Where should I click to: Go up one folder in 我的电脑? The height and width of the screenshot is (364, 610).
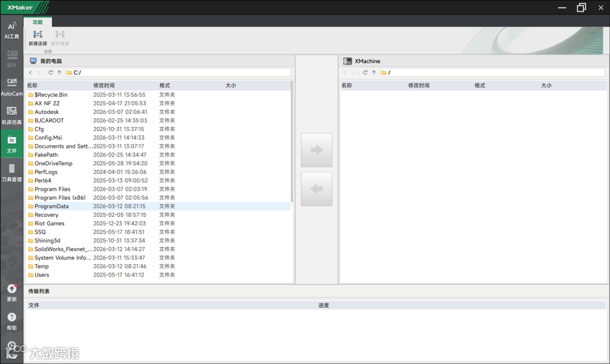tap(59, 72)
